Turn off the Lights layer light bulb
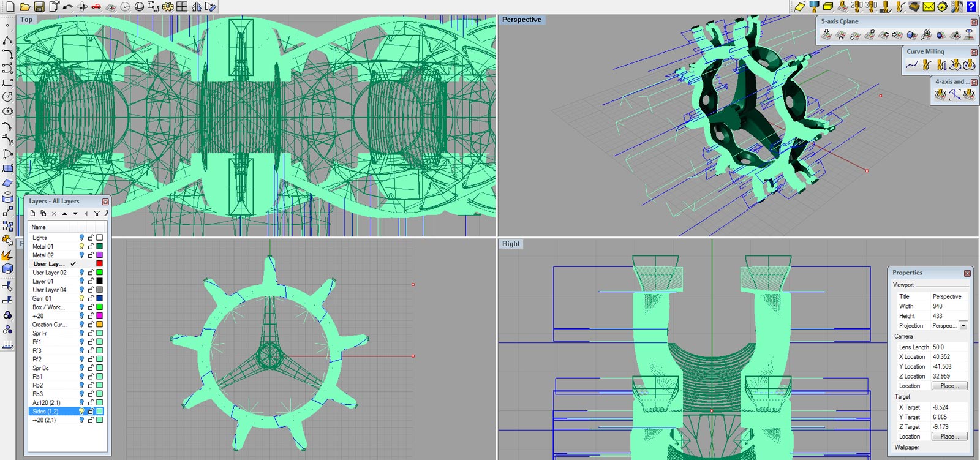This screenshot has width=980, height=460. 81,238
